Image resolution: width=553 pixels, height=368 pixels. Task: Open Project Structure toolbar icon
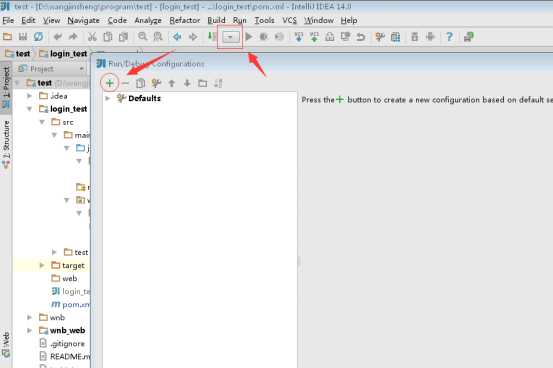pyautogui.click(x=395, y=36)
